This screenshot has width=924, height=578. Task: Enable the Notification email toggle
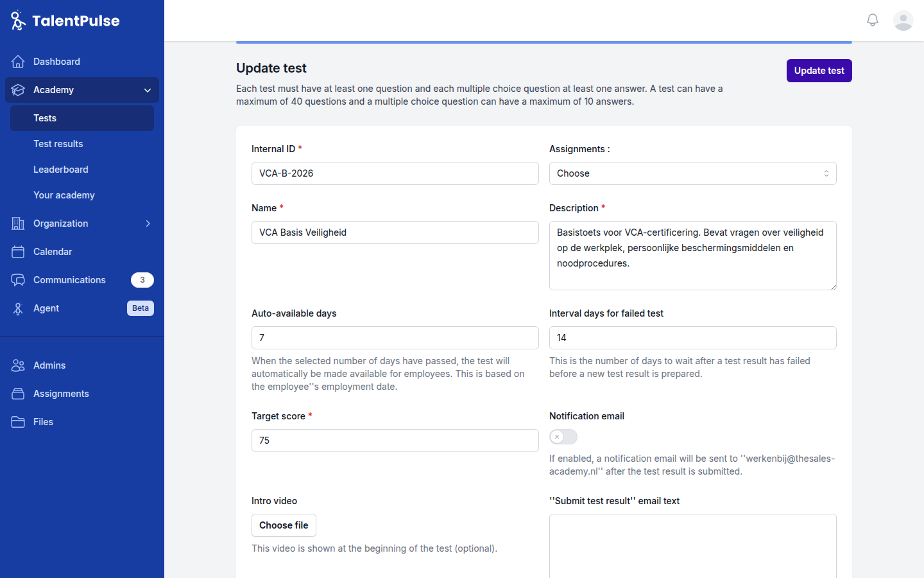(563, 437)
